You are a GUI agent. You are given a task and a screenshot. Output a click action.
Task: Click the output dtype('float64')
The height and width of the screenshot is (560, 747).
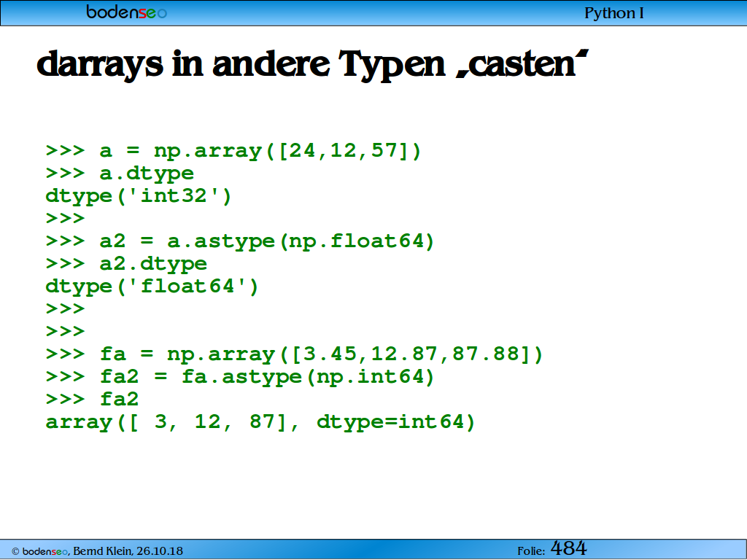point(152,287)
